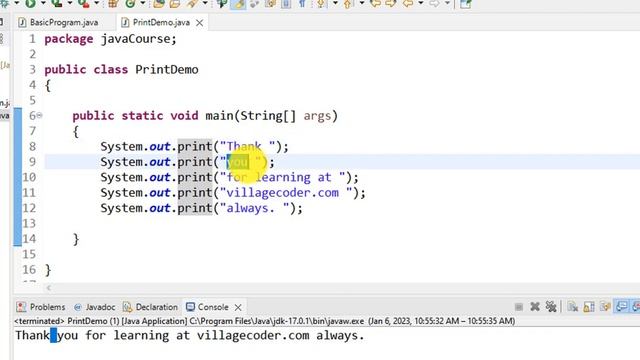Click the Clear Console icon
Viewport: 640px width, 360px height.
click(573, 307)
